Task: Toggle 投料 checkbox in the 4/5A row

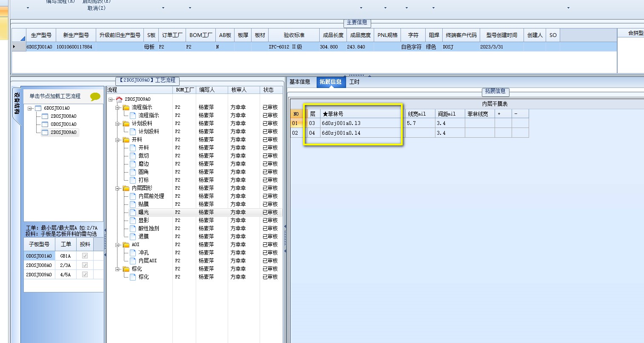Action: tap(85, 275)
